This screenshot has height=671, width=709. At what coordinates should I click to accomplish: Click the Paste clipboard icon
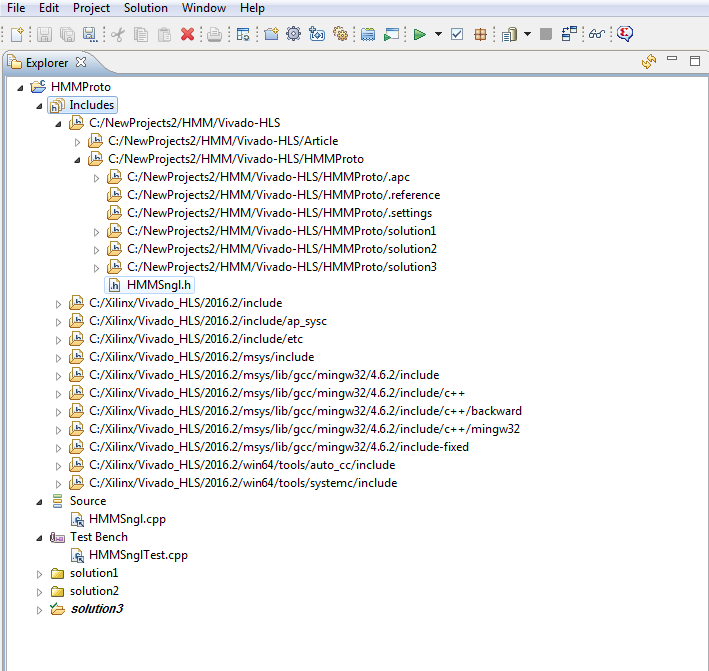click(164, 34)
